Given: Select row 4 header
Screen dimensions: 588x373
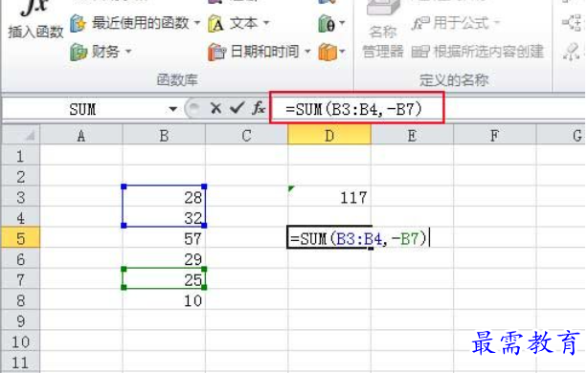Looking at the screenshot, I should (x=21, y=217).
